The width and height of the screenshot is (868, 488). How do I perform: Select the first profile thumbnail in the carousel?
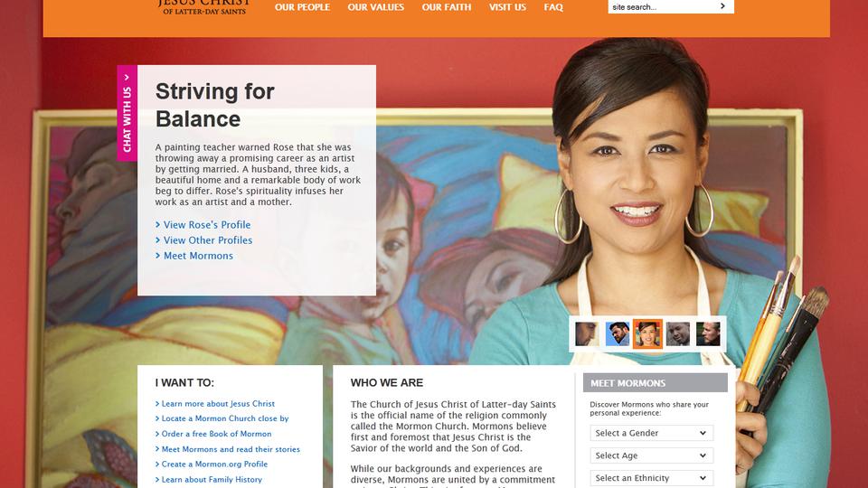(x=586, y=334)
